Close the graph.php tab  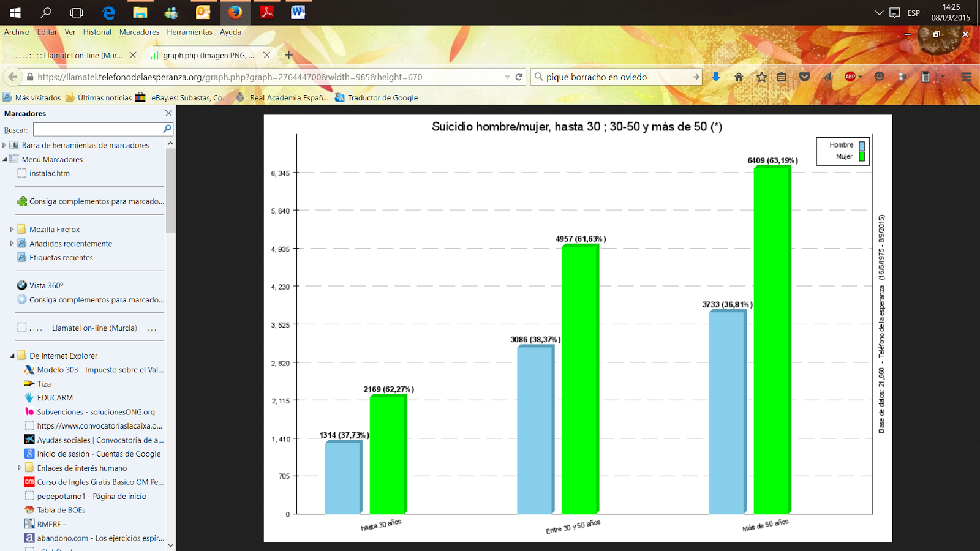tap(266, 55)
